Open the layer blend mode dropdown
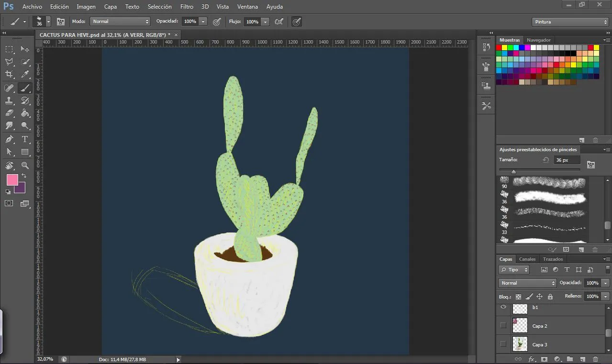This screenshot has width=612, height=364. coord(527,283)
